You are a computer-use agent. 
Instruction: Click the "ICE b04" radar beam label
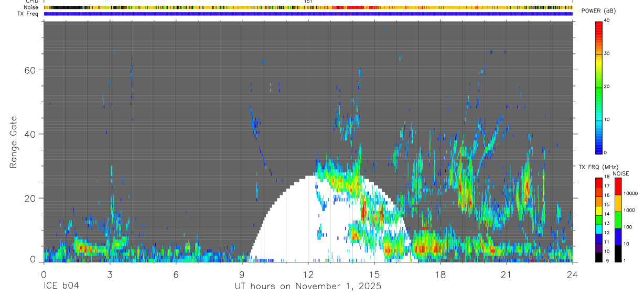(62, 287)
